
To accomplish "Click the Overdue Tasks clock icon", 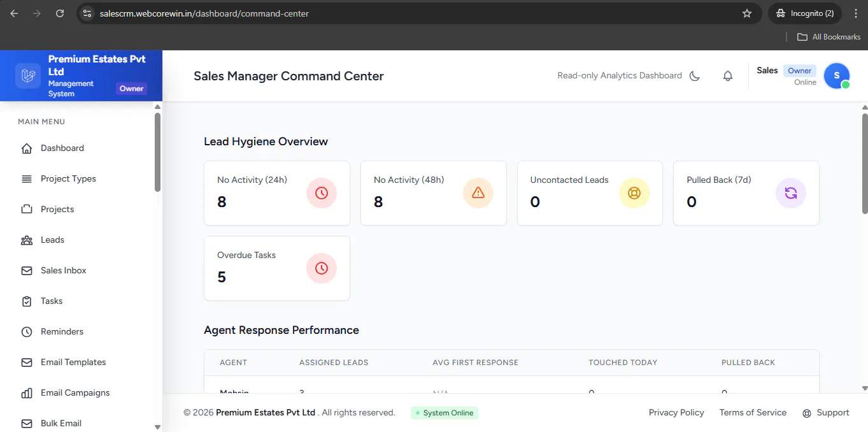I will coord(322,268).
